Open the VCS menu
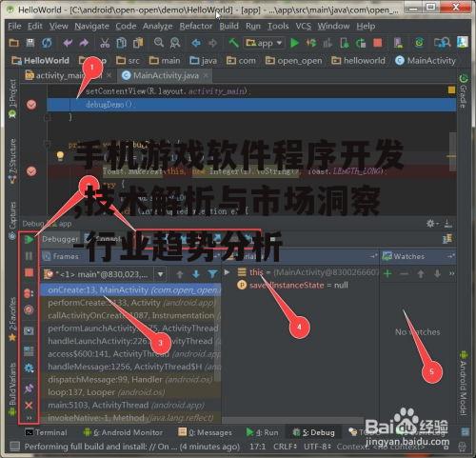Screen dimensions: 476x458 (x=304, y=26)
